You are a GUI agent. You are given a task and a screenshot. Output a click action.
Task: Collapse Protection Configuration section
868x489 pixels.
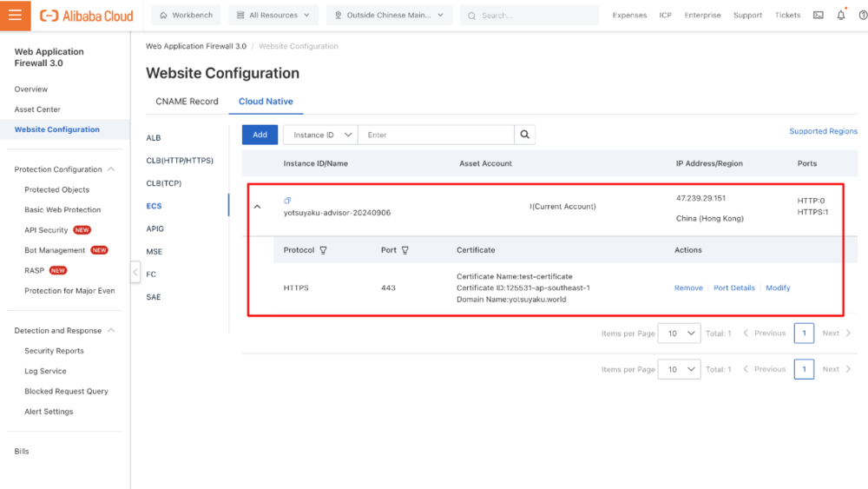pyautogui.click(x=111, y=169)
